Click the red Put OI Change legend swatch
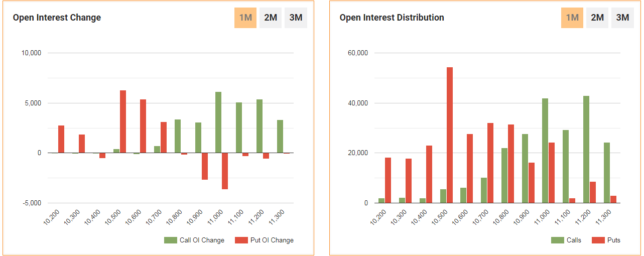The height and width of the screenshot is (256, 644). (241, 240)
